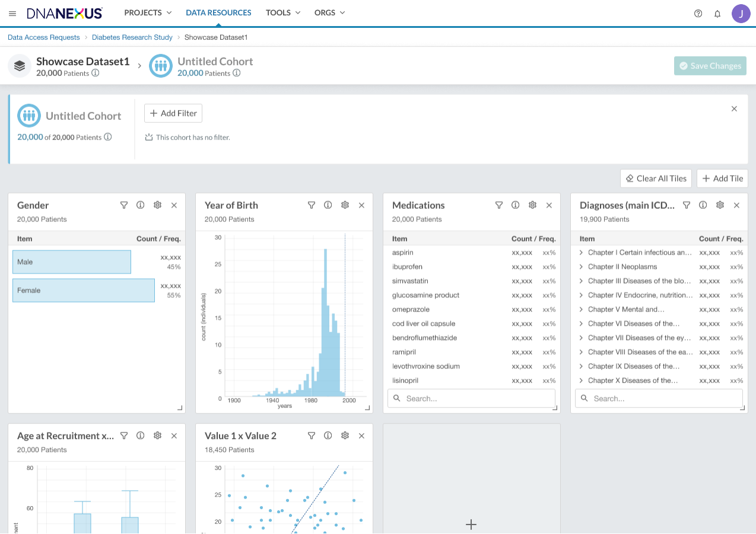Click the Diagnoses search field
Image resolution: width=756 pixels, height=534 pixels.
click(659, 399)
